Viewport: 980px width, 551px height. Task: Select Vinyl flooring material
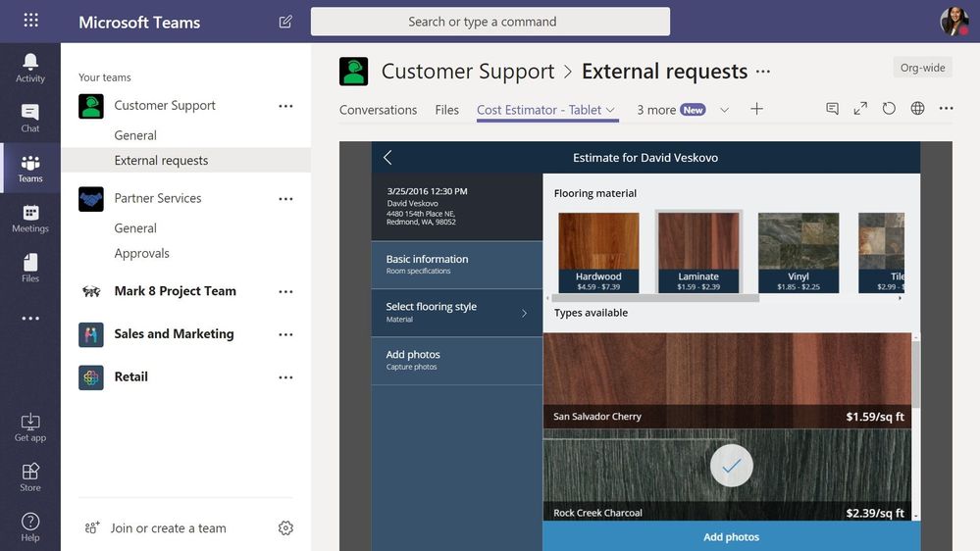pos(799,252)
